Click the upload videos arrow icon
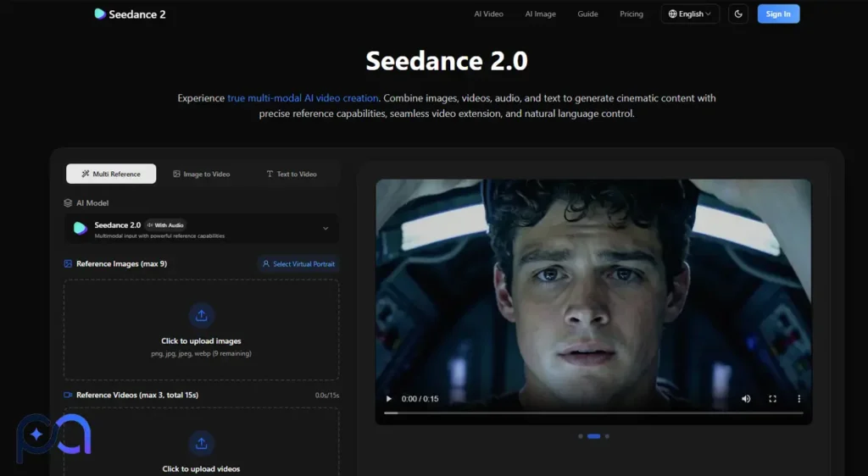This screenshot has height=476, width=868. (x=201, y=443)
